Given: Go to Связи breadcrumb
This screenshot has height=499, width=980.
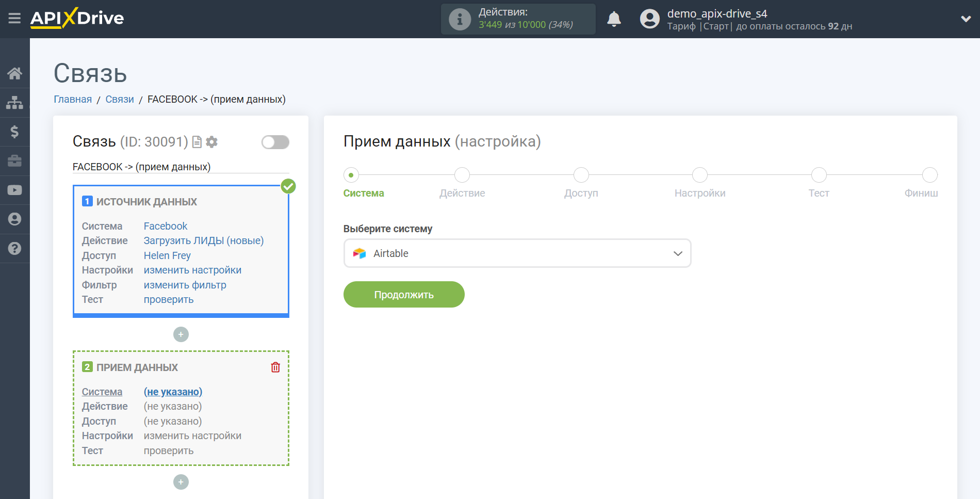Looking at the screenshot, I should pyautogui.click(x=120, y=99).
